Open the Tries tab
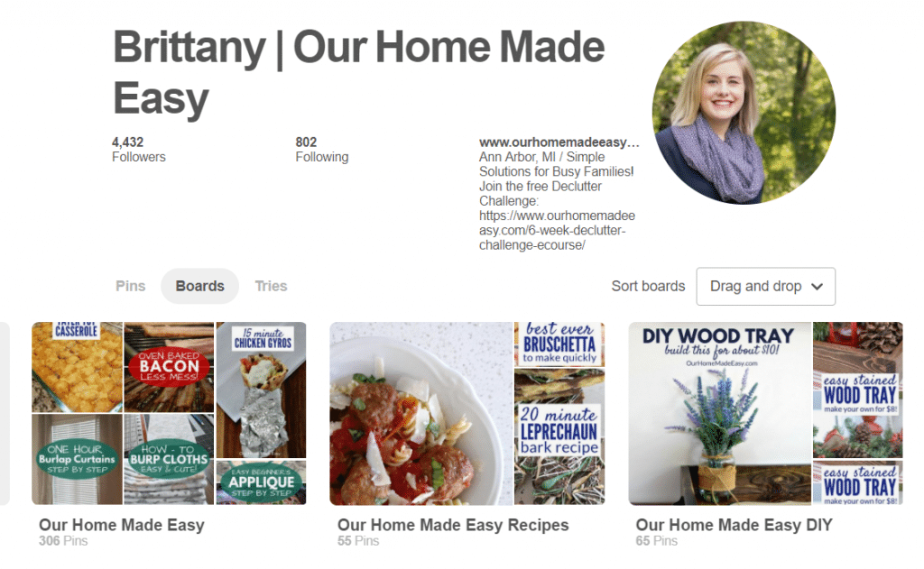The width and height of the screenshot is (924, 569). (271, 286)
